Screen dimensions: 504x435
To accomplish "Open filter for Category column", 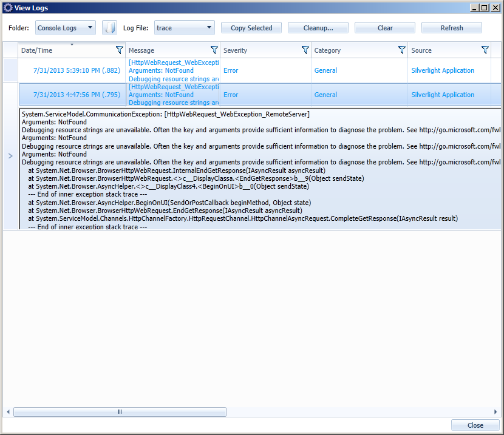I will [x=401, y=50].
